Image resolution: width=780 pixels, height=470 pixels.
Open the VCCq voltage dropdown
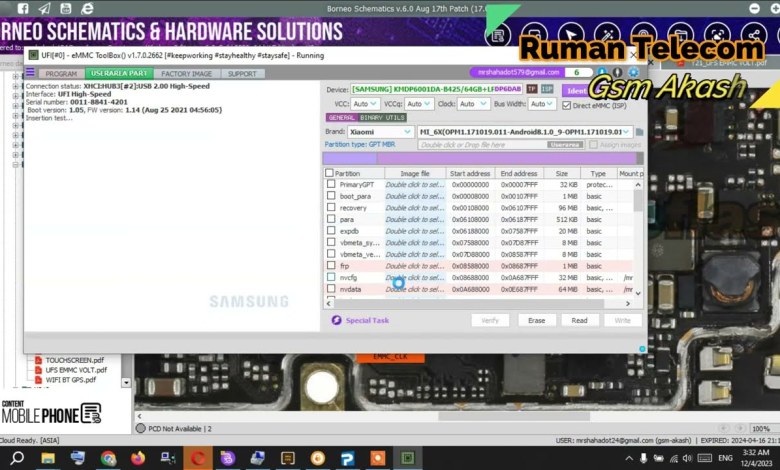pyautogui.click(x=419, y=103)
